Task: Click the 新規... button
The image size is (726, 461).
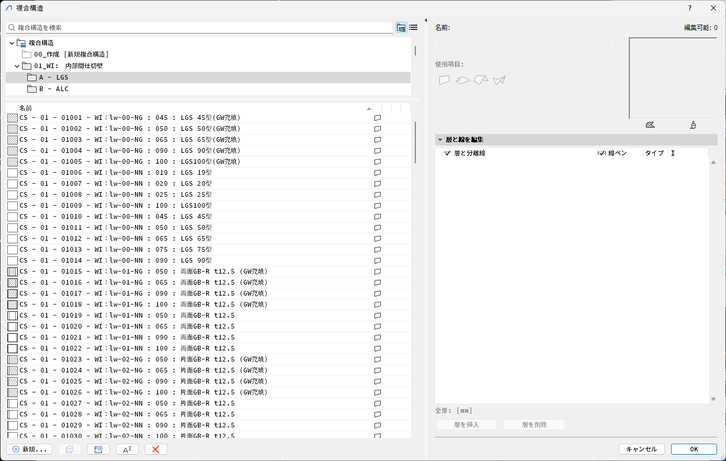Action: click(29, 449)
